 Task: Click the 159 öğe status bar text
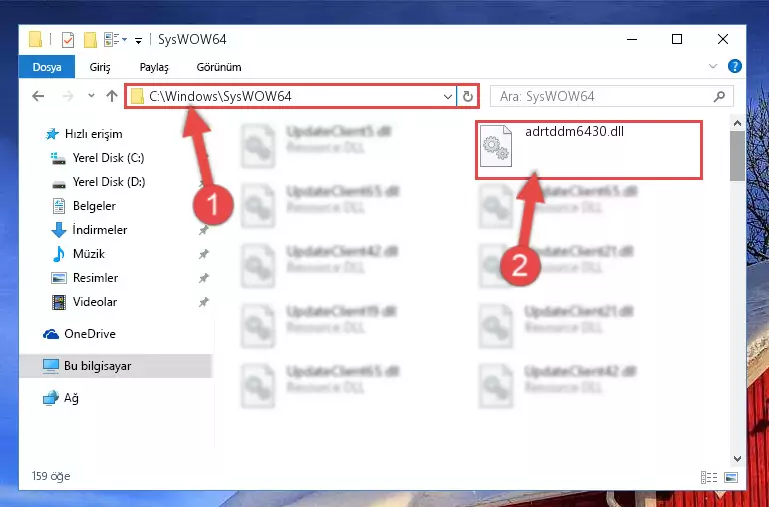[51, 476]
